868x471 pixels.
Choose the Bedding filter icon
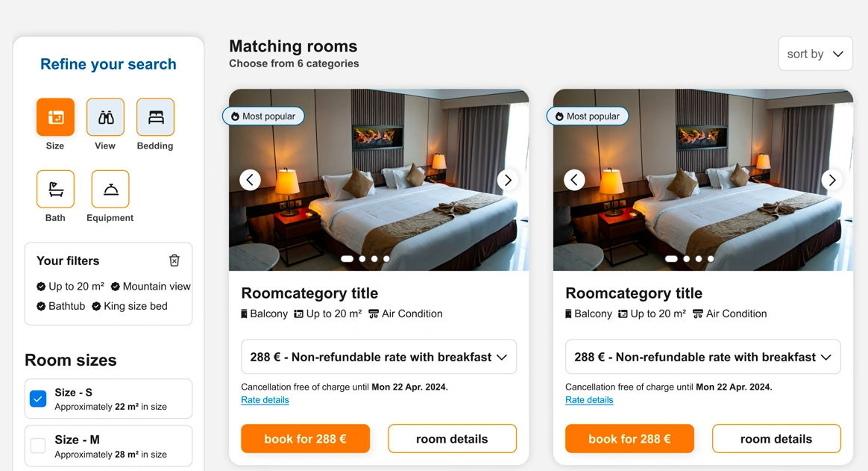point(155,117)
